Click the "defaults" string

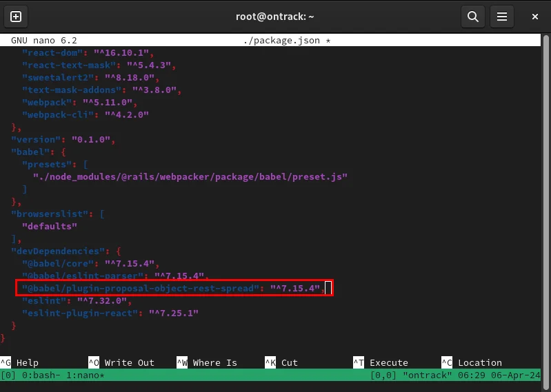(50, 226)
